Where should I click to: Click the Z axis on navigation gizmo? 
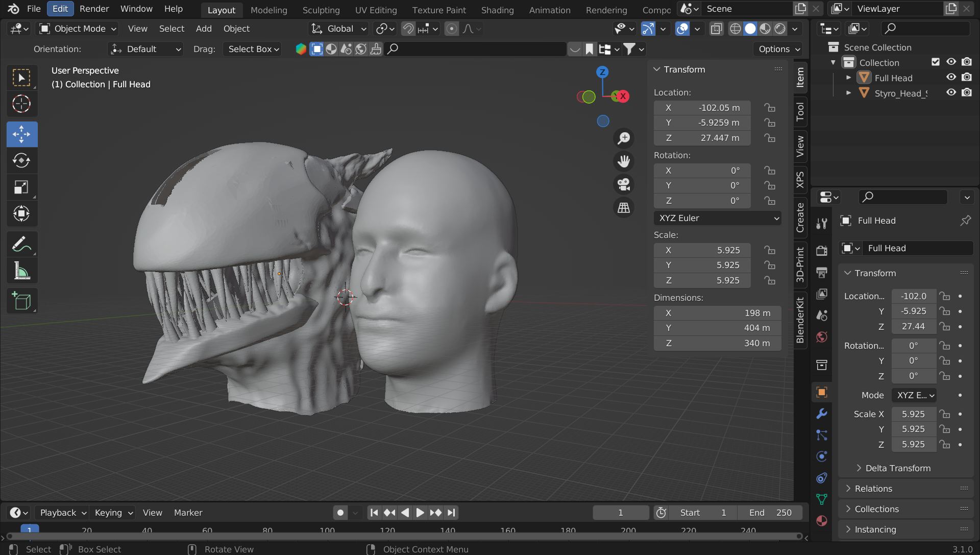[x=603, y=72]
